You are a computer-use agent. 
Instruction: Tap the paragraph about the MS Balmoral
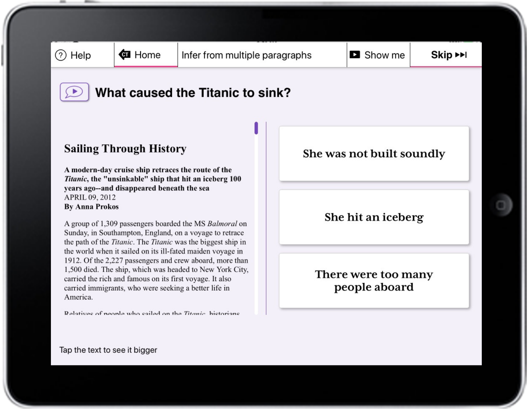(x=156, y=260)
